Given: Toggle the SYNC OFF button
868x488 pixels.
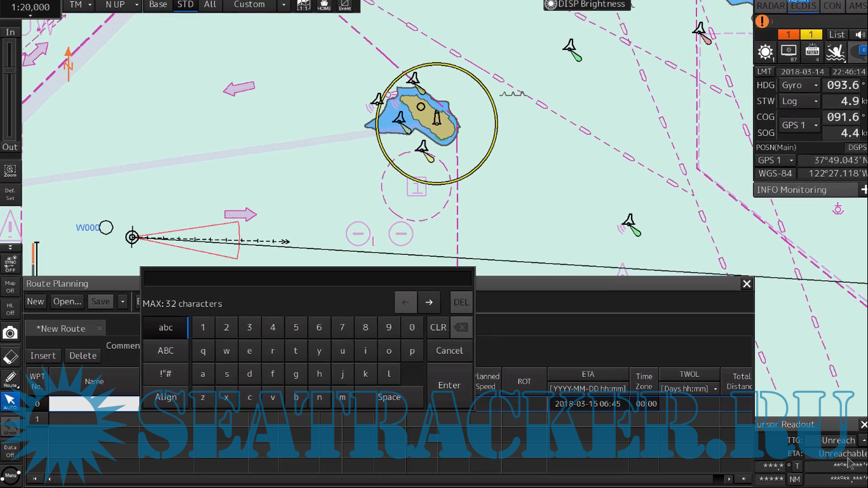Looking at the screenshot, I should [10, 264].
